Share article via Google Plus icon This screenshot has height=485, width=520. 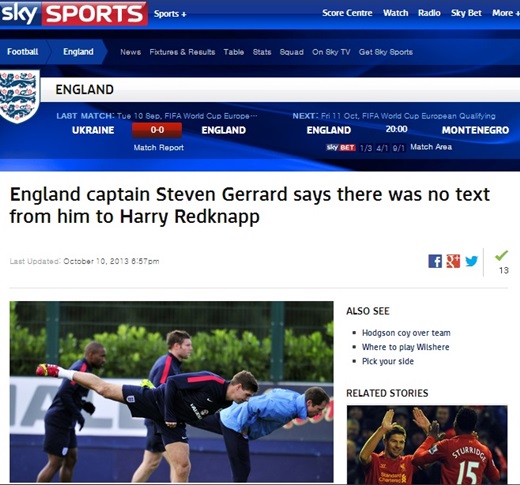point(453,261)
